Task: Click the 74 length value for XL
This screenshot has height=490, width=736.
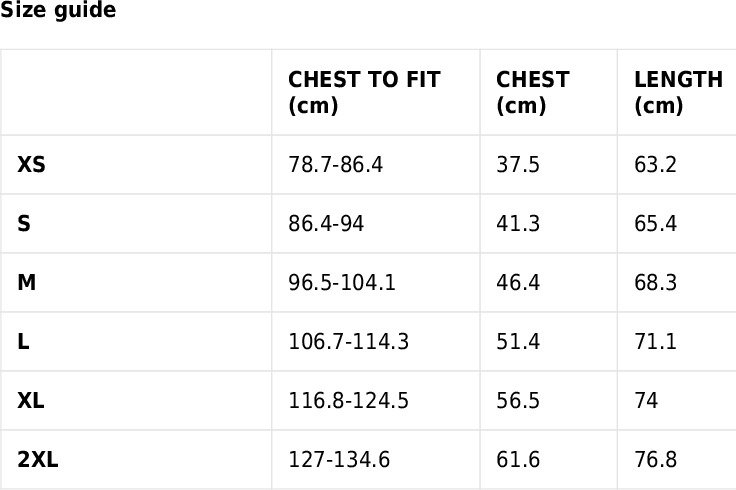Action: pos(646,400)
